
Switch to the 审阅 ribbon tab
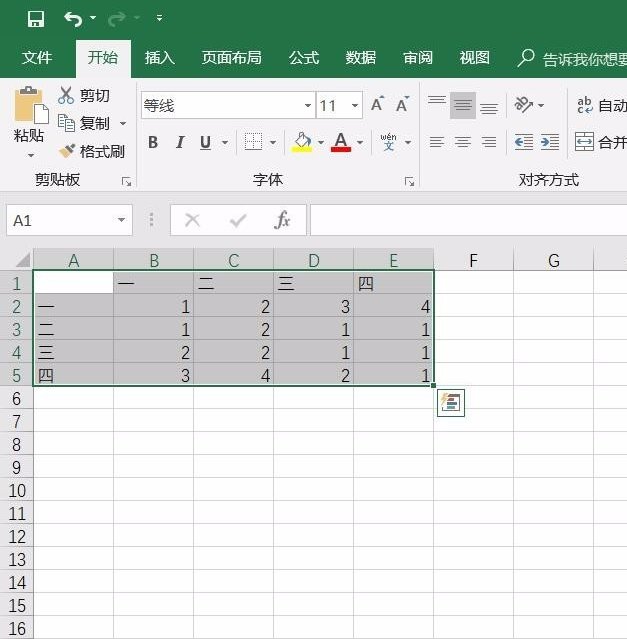point(418,58)
